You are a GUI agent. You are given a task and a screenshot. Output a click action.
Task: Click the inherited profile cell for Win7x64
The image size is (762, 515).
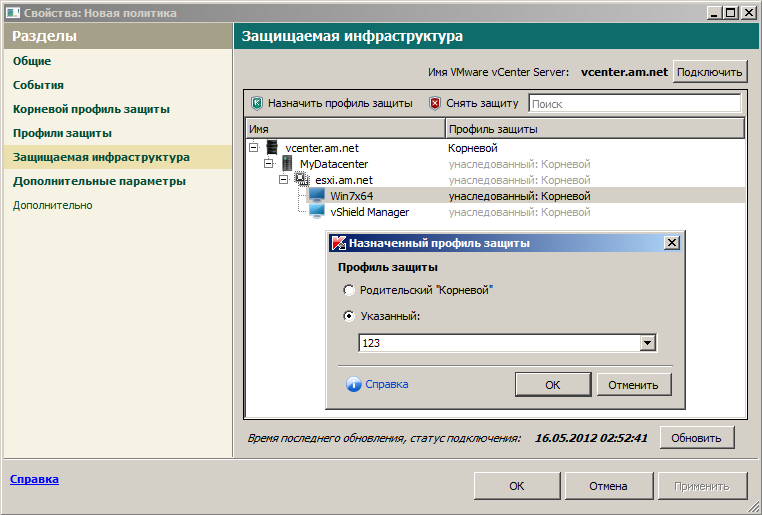pos(520,196)
